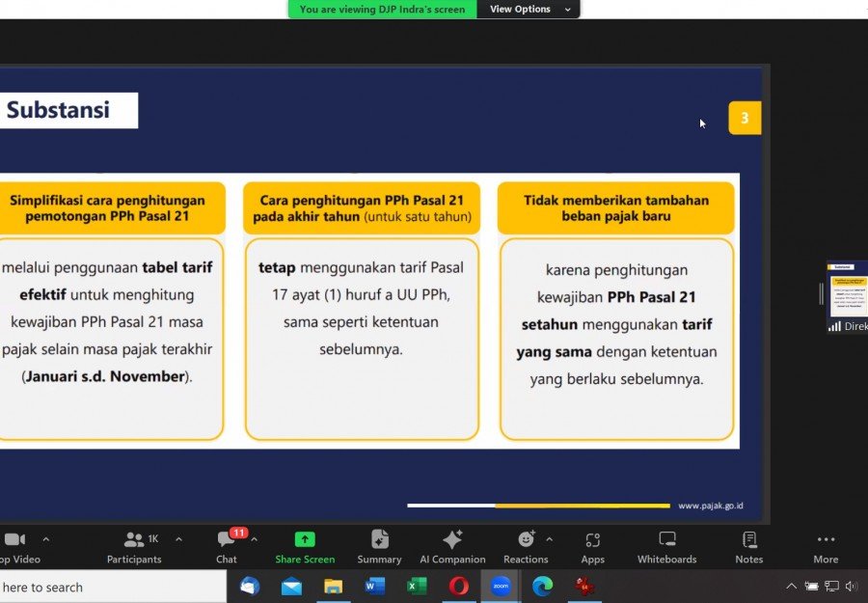Open the Reactions picker
Viewport: 868px width, 603px height.
tap(526, 546)
